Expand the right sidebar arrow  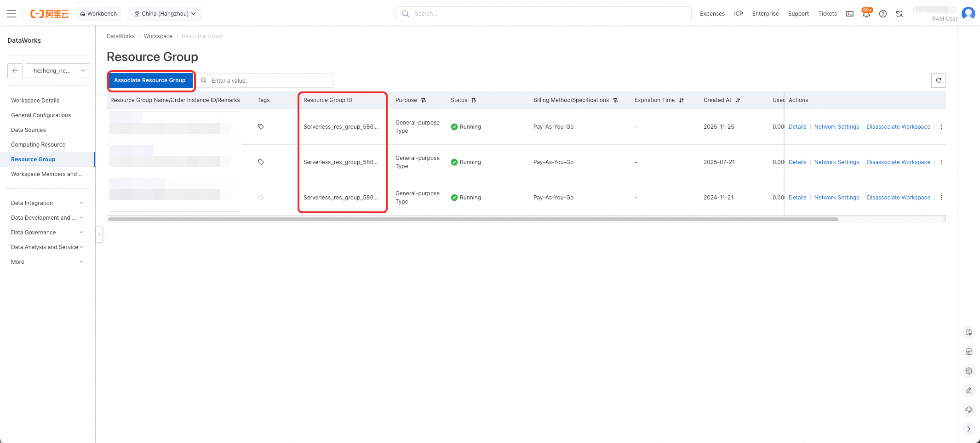[969, 429]
